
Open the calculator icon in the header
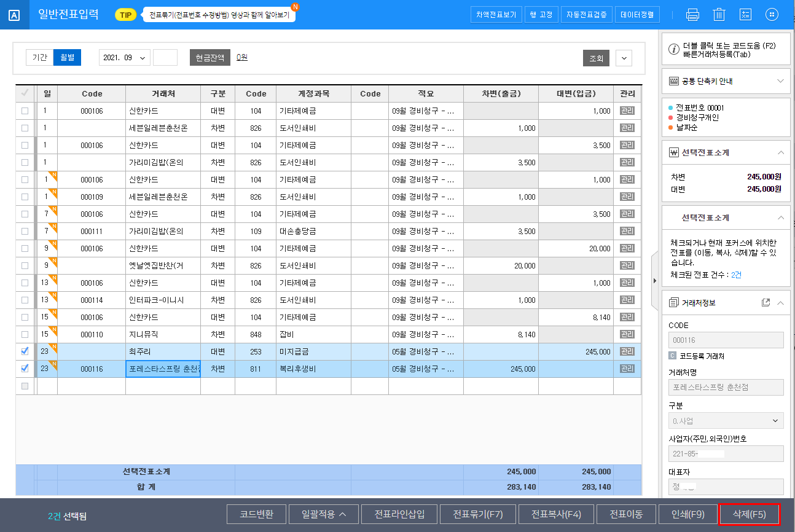tap(745, 15)
